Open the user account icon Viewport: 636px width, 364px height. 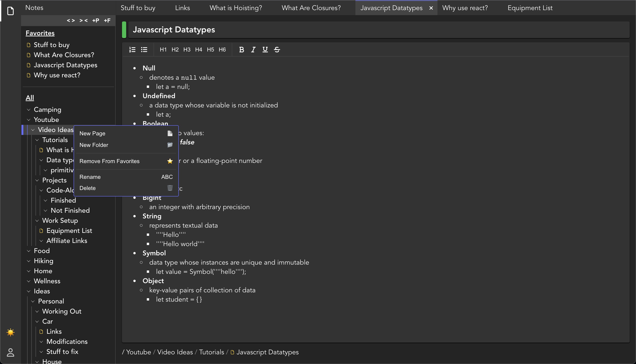10,352
